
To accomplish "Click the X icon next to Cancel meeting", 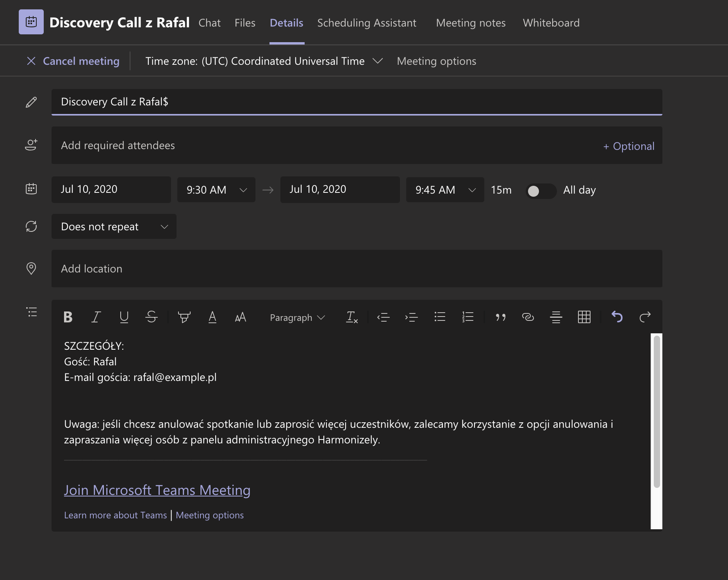I will click(31, 61).
